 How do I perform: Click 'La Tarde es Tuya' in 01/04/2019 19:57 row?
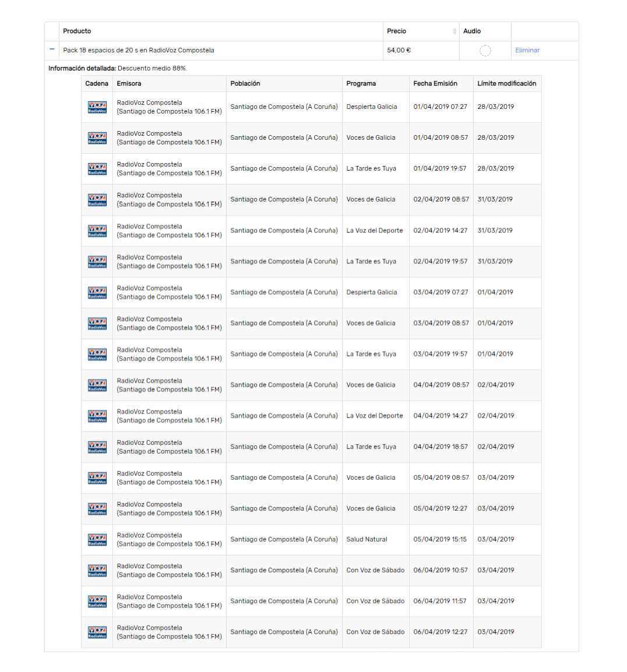tap(371, 168)
